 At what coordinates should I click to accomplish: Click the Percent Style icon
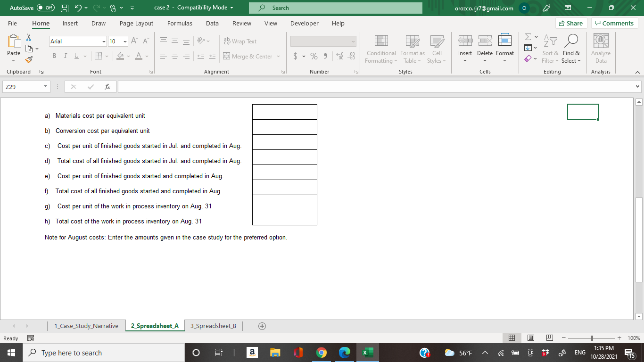(314, 57)
